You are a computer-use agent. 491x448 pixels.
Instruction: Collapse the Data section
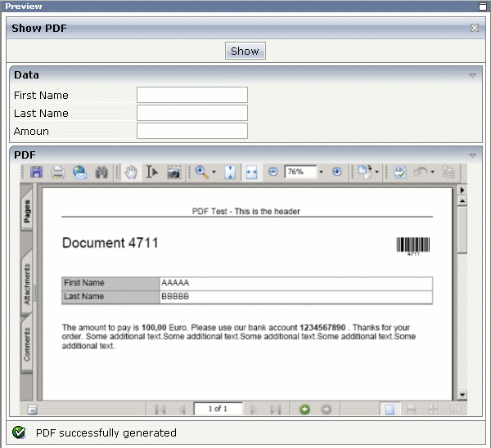click(472, 75)
